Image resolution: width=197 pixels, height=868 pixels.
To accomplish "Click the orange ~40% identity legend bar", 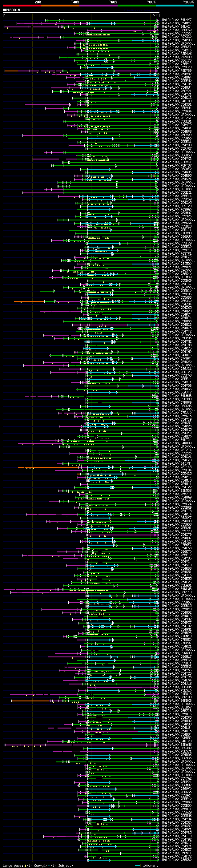I will pyautogui.click(x=60, y=6).
